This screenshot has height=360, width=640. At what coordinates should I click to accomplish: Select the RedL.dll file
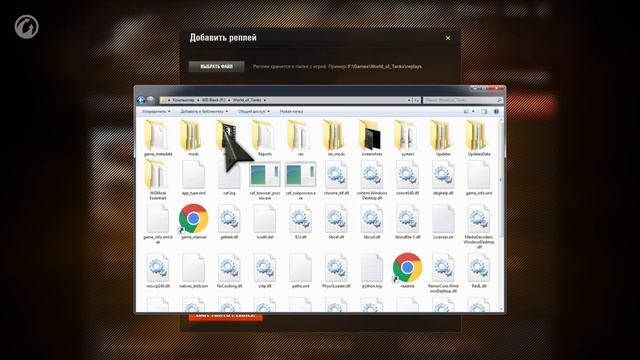tap(479, 270)
